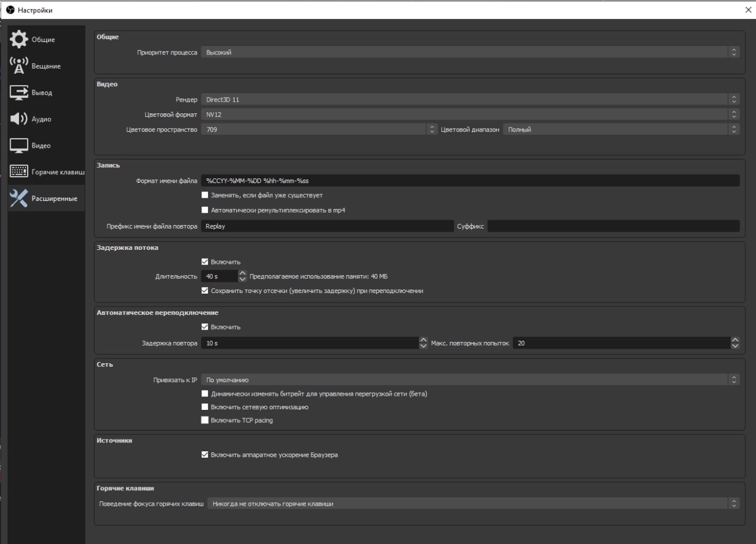Screen dimensions: 756x544
Task: Click the speaker icon for Аудио
Action: pyautogui.click(x=18, y=119)
